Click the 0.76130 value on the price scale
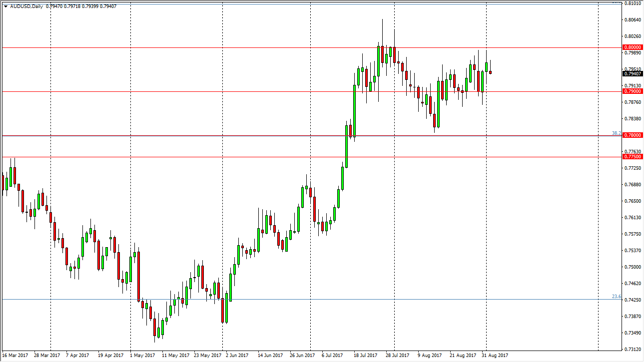Image resolution: width=644 pixels, height=362 pixels. click(632, 218)
